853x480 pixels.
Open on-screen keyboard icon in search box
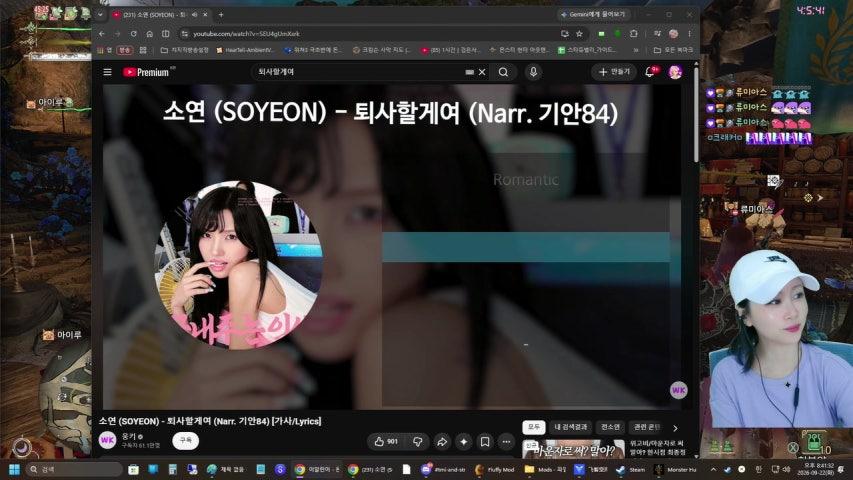(x=469, y=72)
